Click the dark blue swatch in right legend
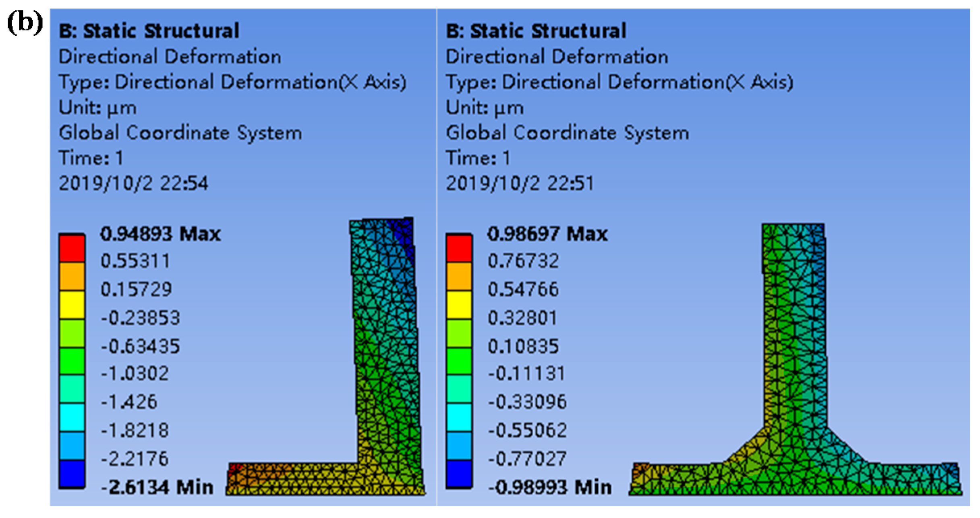 pyautogui.click(x=459, y=474)
